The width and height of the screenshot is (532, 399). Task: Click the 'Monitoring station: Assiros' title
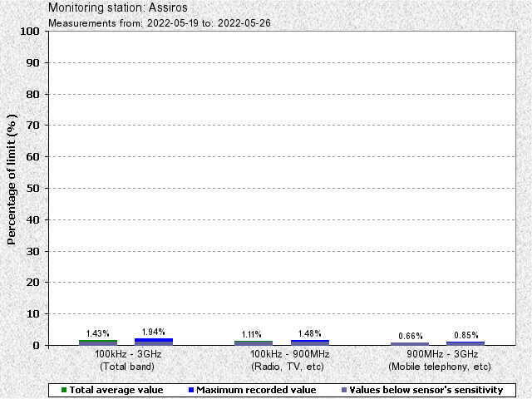click(112, 8)
